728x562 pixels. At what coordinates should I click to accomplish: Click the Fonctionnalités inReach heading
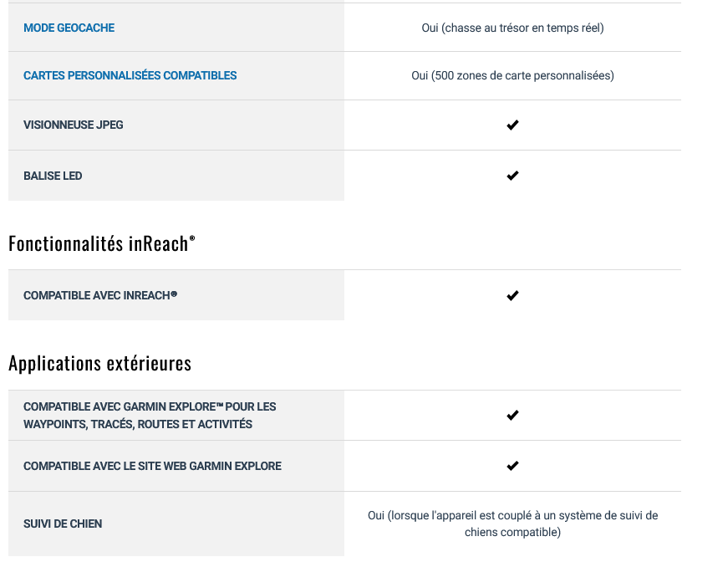[102, 243]
